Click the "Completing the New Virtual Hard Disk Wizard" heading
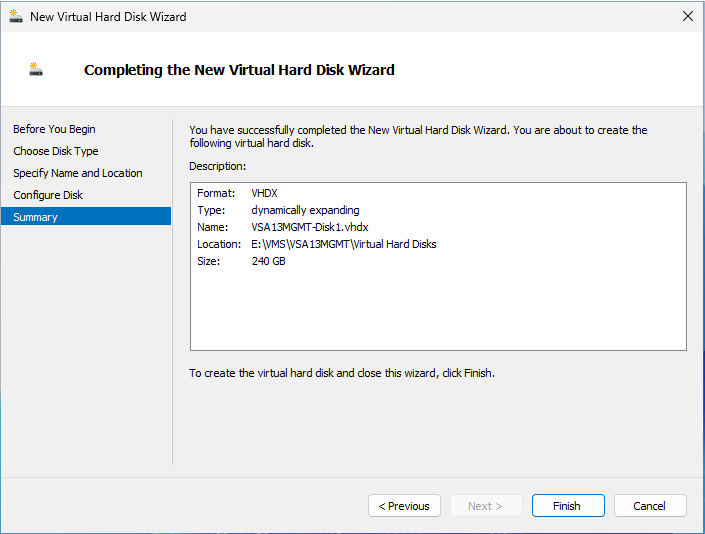Image resolution: width=705 pixels, height=534 pixels. pos(239,70)
